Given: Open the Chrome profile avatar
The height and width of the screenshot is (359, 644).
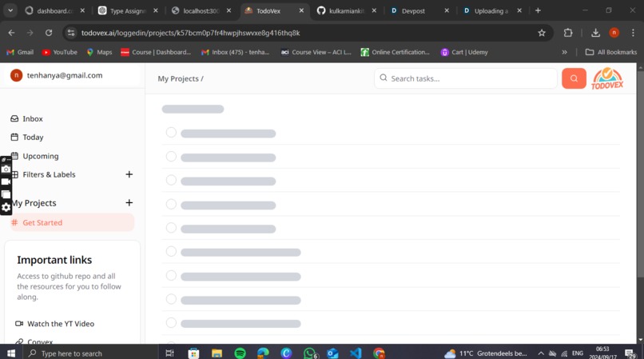Looking at the screenshot, I should click(x=614, y=33).
